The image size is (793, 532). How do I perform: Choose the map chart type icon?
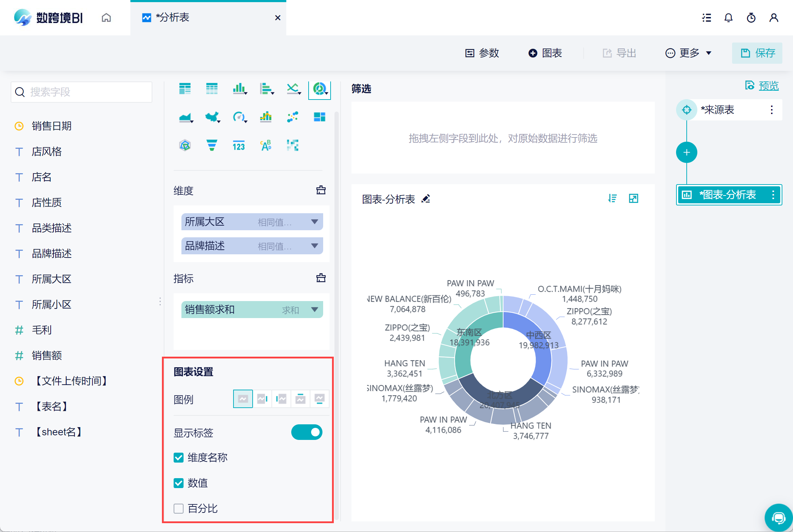[x=212, y=117]
